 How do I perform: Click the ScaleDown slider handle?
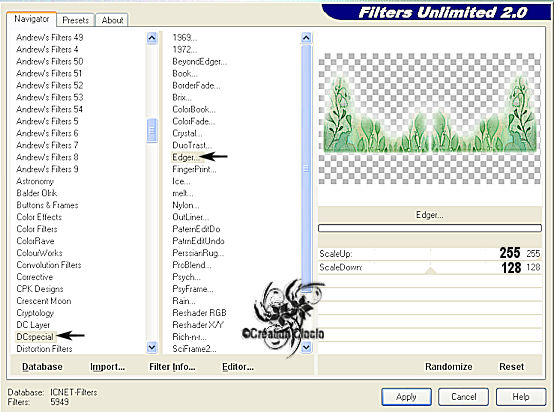pyautogui.click(x=430, y=271)
